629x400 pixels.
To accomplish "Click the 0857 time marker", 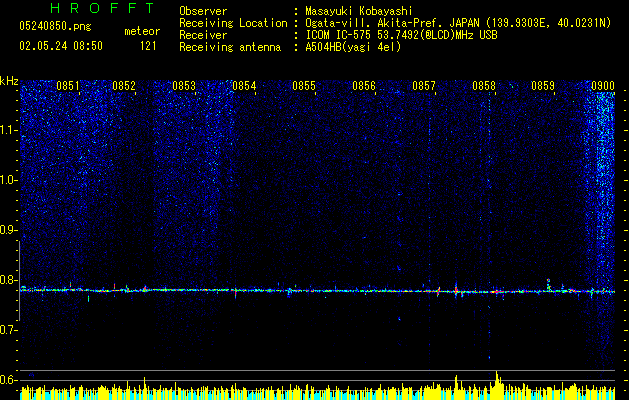I will coord(424,86).
